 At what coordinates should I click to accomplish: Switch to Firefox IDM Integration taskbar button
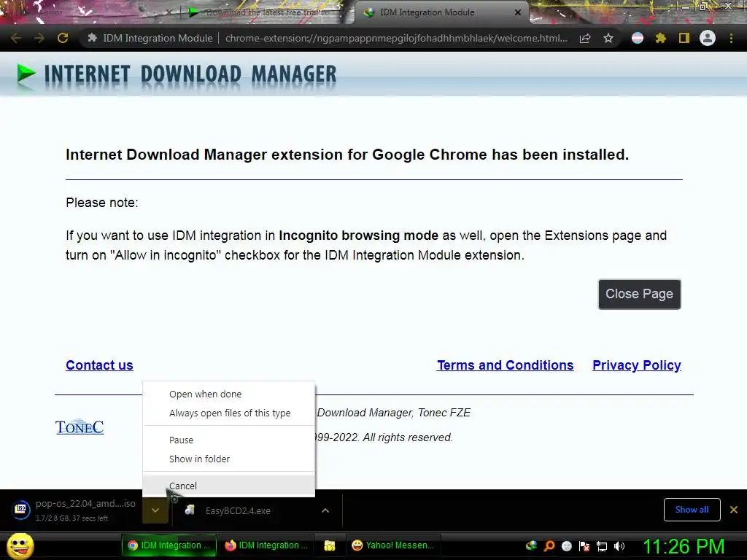click(x=266, y=545)
